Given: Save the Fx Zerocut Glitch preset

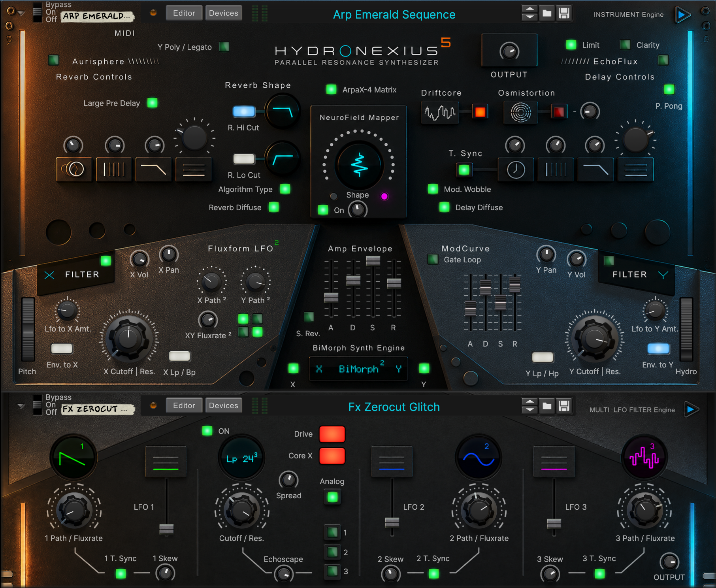Looking at the screenshot, I should [564, 405].
